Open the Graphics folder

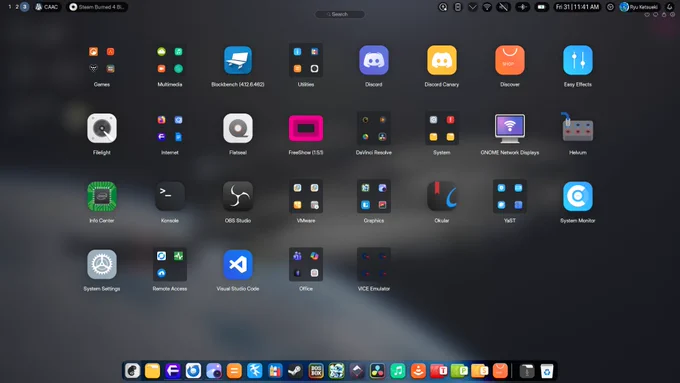[x=374, y=196]
